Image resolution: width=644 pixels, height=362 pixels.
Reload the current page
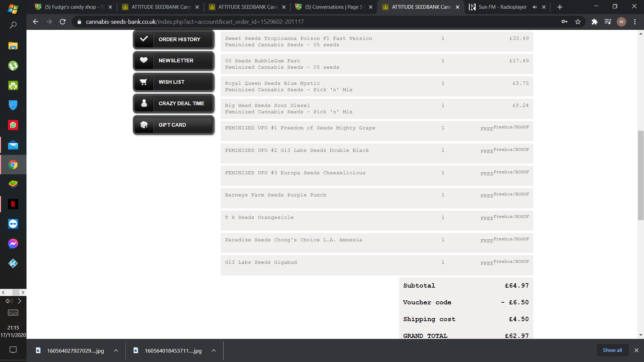point(63,22)
